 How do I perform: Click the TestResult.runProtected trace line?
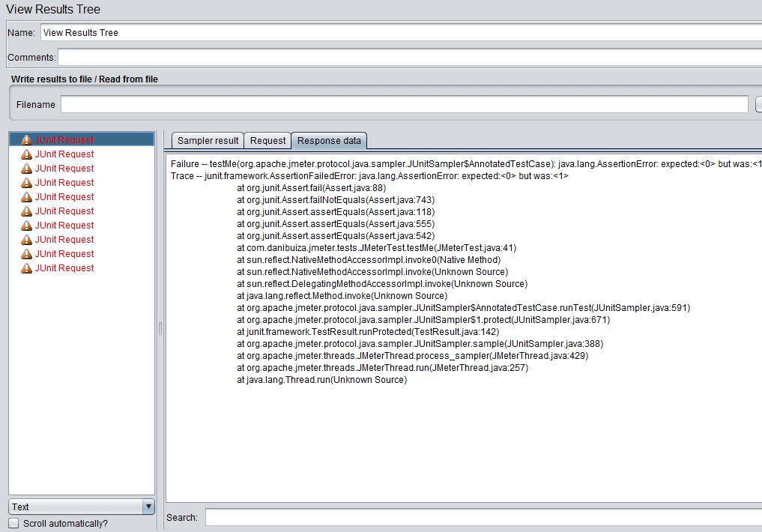pos(368,331)
